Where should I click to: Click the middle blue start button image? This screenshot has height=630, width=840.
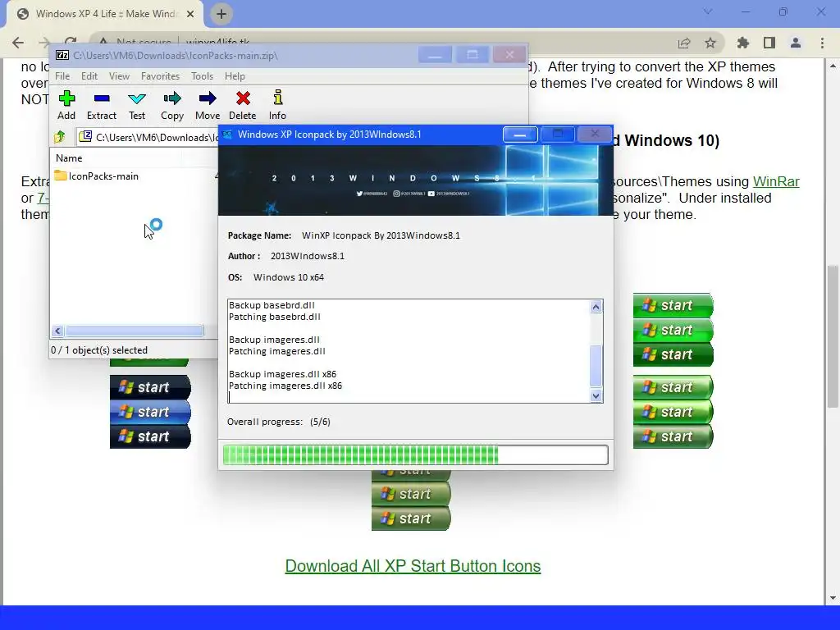(151, 412)
